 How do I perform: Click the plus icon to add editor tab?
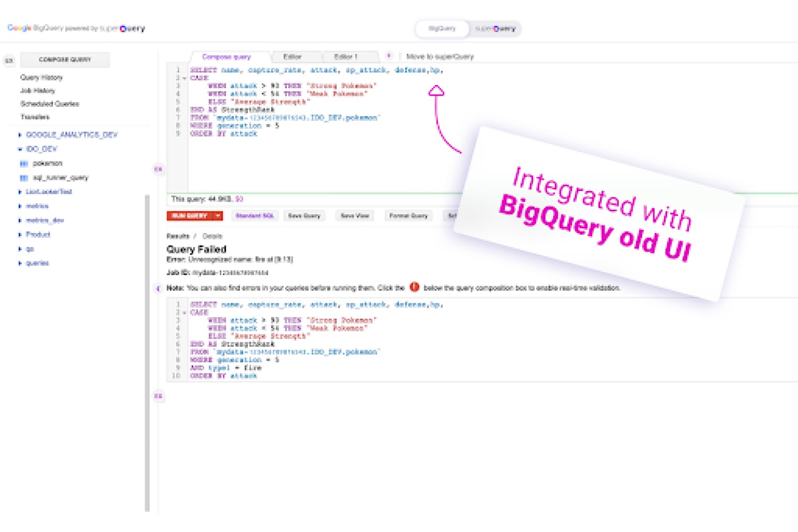click(x=389, y=56)
